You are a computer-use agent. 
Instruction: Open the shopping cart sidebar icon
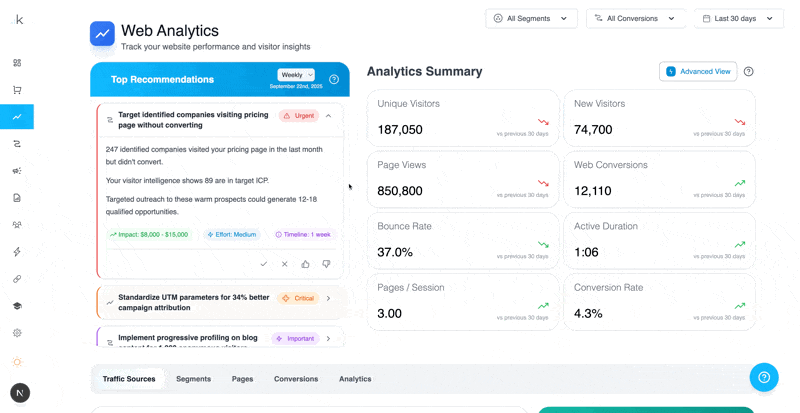coord(17,90)
